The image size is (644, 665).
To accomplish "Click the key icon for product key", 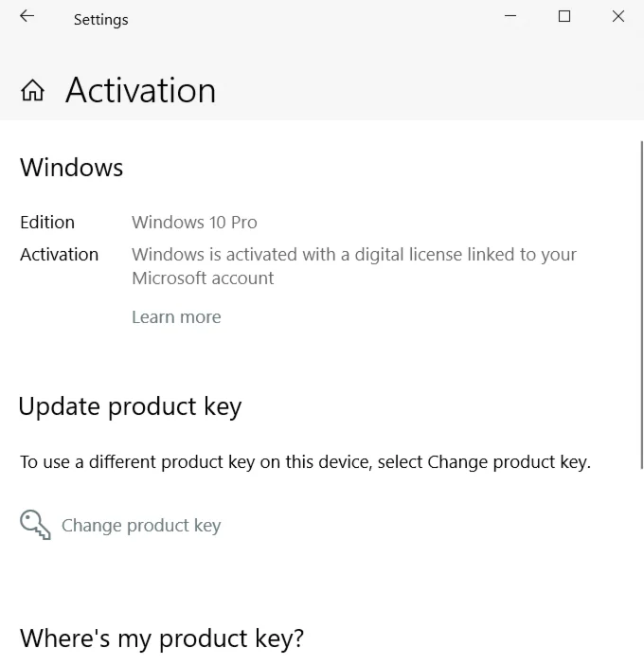I will (x=35, y=525).
